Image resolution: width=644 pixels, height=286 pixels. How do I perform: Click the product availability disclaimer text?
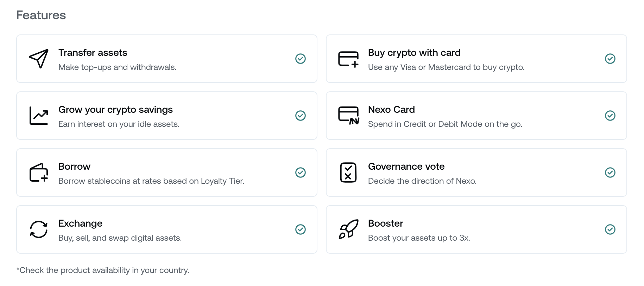point(103,270)
